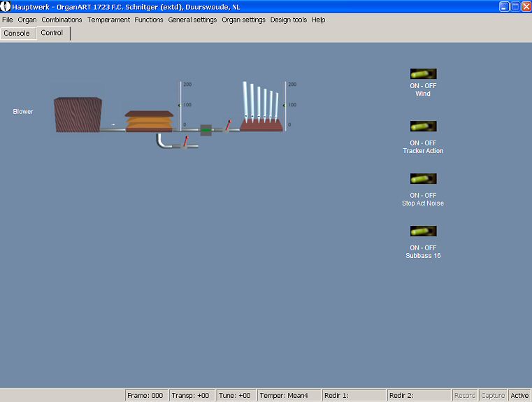Screen dimensions: 532x402
Task: Open the File menu
Action: 8,20
